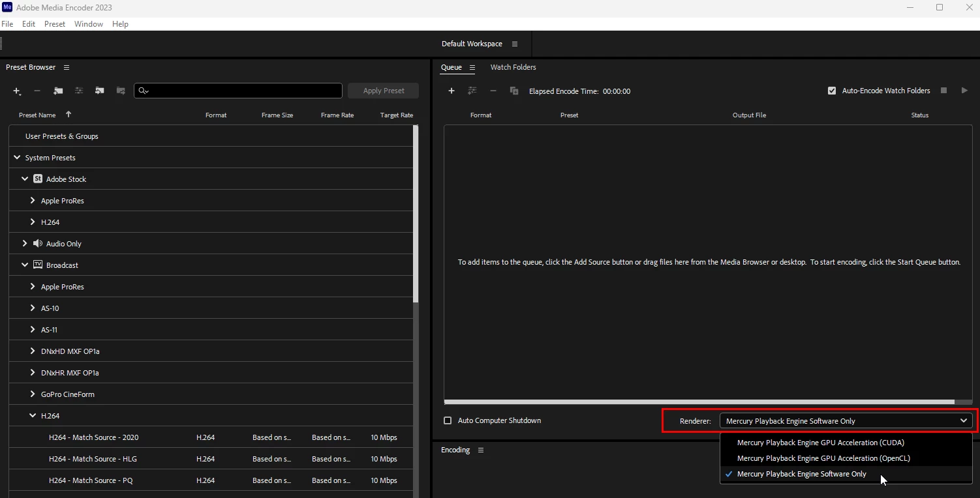Click Format column header in Preset Browser
980x498 pixels.
coord(216,115)
